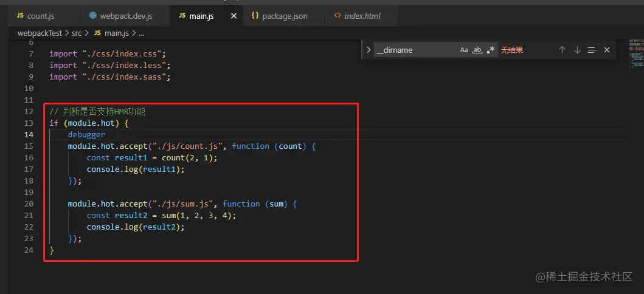Go to next match arrow
The width and height of the screenshot is (644, 294).
[x=577, y=50]
